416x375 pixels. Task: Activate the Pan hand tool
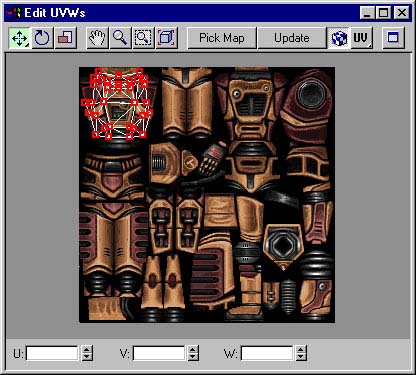pyautogui.click(x=97, y=38)
